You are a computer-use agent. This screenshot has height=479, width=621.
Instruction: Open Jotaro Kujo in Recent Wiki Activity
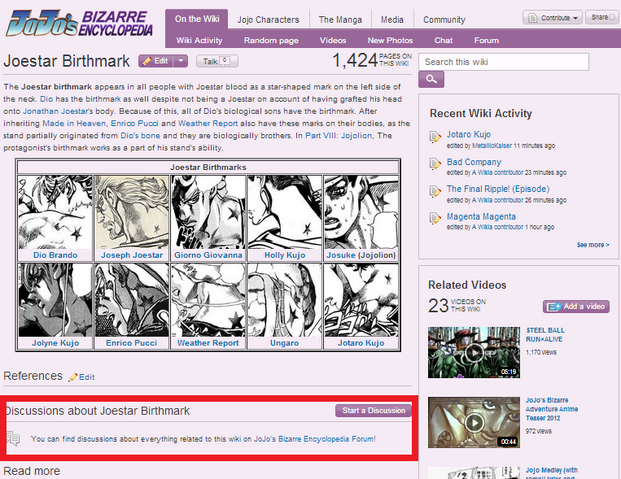(469, 134)
